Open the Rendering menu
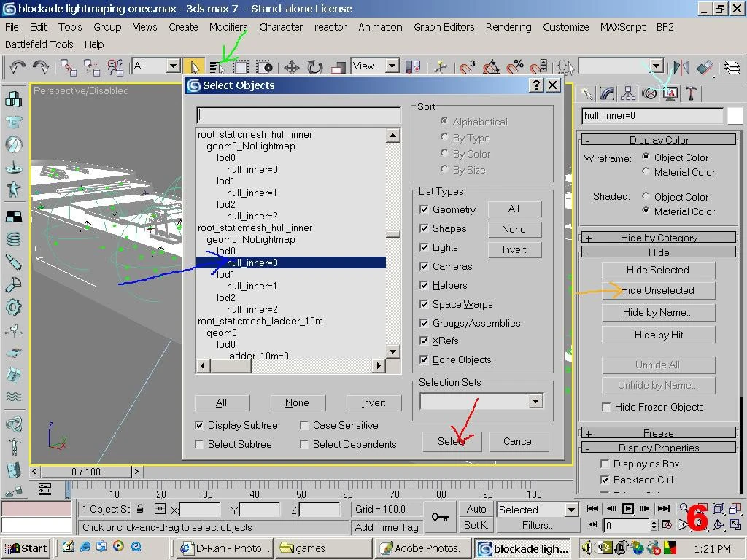 click(508, 27)
